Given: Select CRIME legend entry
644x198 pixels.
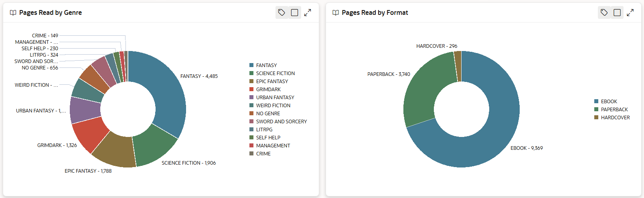Looking at the screenshot, I should 260,153.
